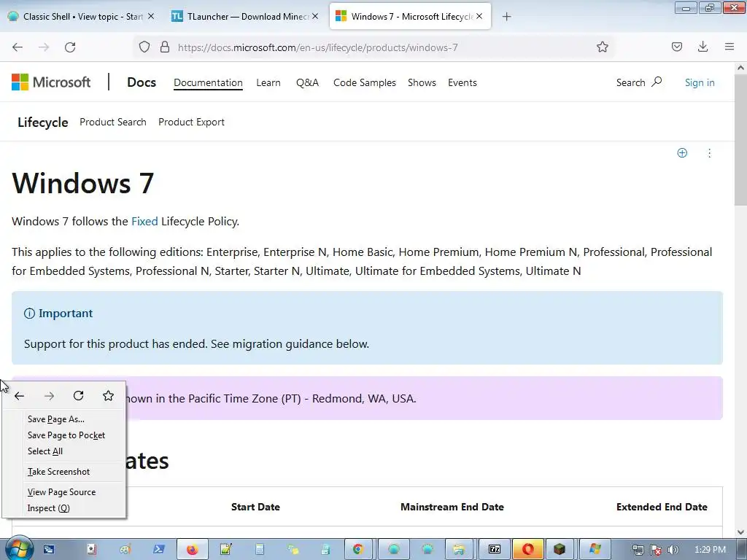Click the Action Center flag tray icon
Screen dimensions: 747x560
(x=656, y=550)
